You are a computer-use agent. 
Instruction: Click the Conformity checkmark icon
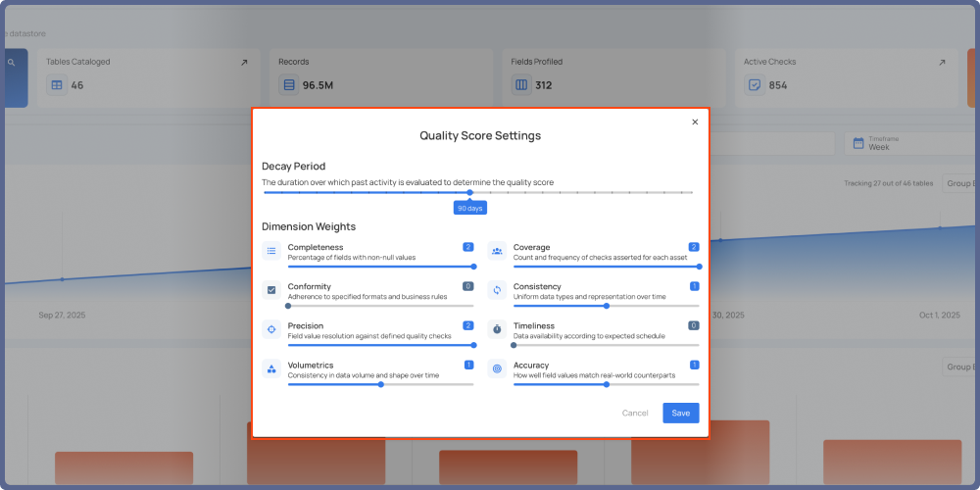tap(271, 290)
